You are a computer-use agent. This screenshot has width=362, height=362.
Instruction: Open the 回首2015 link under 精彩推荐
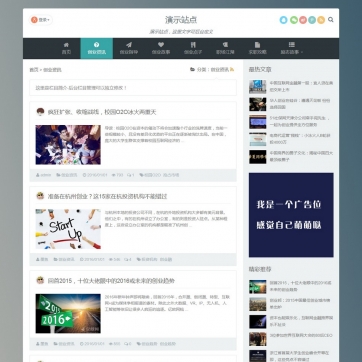(x=301, y=286)
